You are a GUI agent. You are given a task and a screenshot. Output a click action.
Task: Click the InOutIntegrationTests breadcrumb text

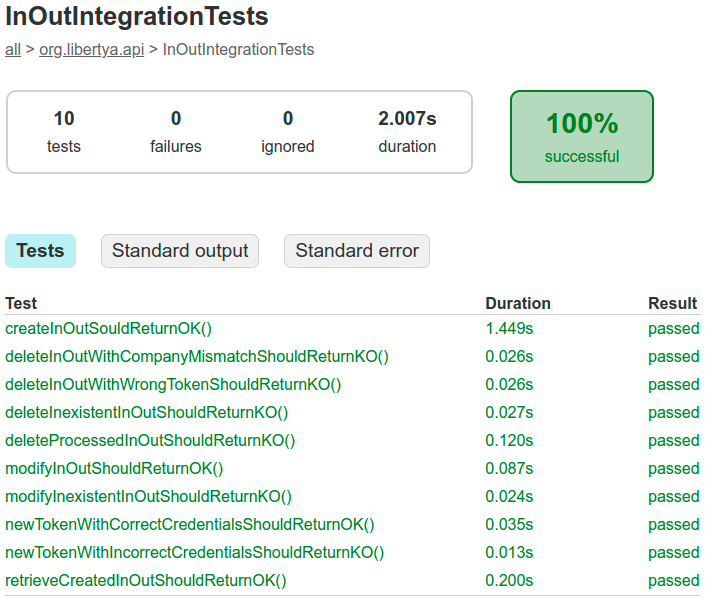[238, 49]
